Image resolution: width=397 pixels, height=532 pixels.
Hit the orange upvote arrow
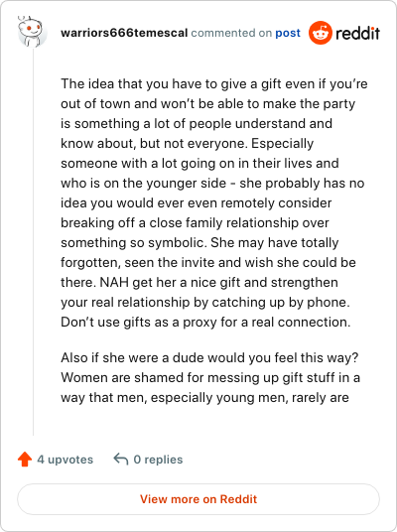[25, 460]
